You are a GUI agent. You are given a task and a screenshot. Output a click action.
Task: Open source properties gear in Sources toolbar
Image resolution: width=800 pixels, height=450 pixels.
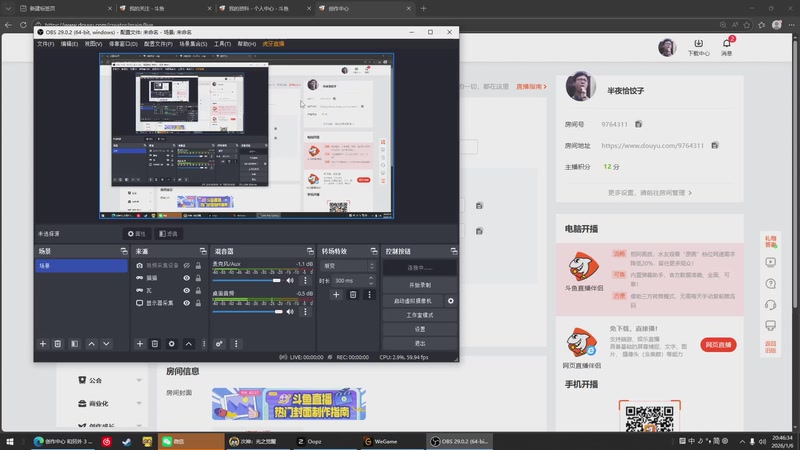point(171,344)
